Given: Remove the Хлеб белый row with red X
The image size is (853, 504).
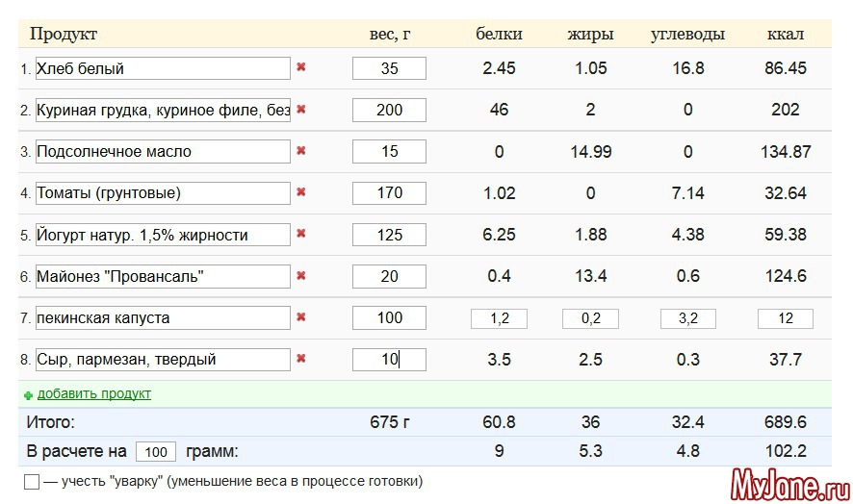Looking at the screenshot, I should coord(301,68).
